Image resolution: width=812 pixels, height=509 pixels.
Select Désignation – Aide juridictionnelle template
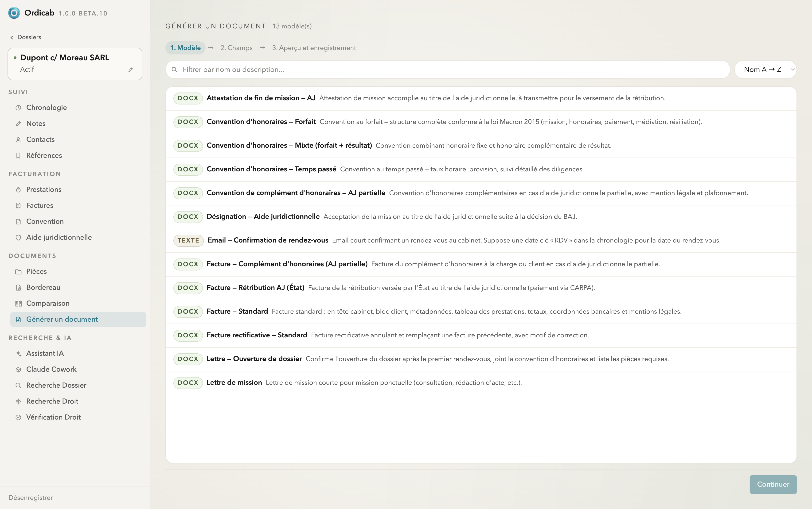481,217
